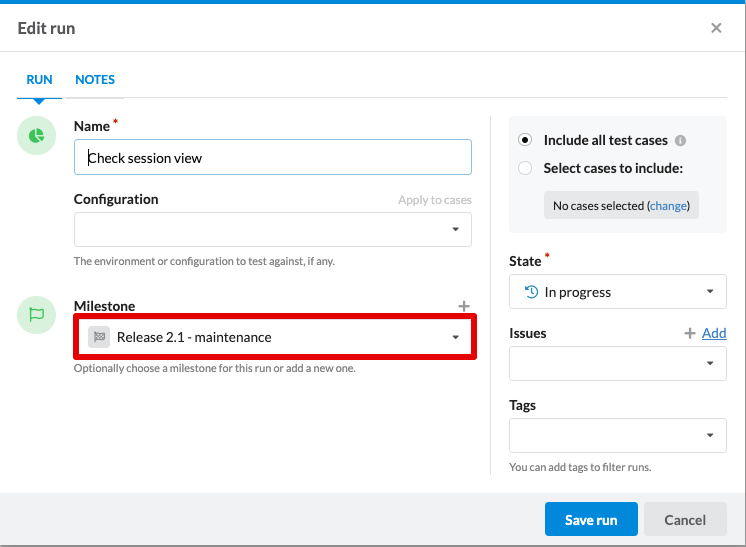Switch to the NOTES tab
This screenshot has height=547, width=746.
pos(95,80)
